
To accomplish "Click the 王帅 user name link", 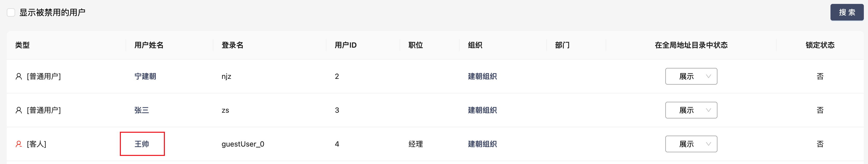I will pos(142,144).
